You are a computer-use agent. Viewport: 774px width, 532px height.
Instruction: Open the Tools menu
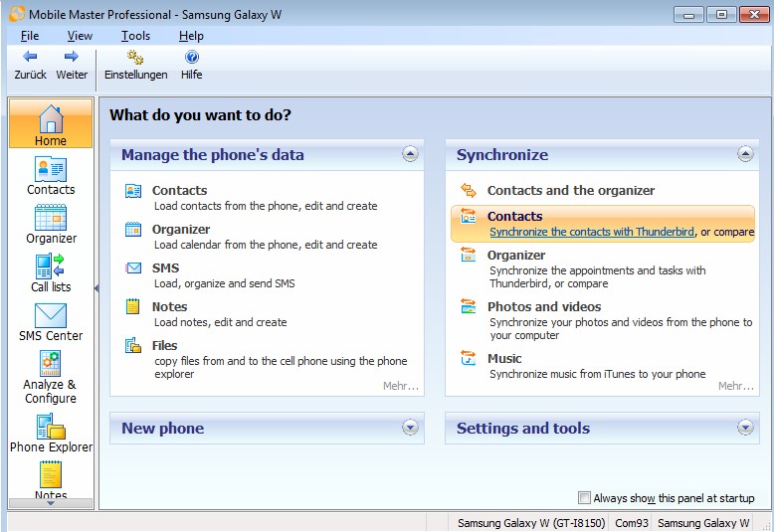[135, 36]
